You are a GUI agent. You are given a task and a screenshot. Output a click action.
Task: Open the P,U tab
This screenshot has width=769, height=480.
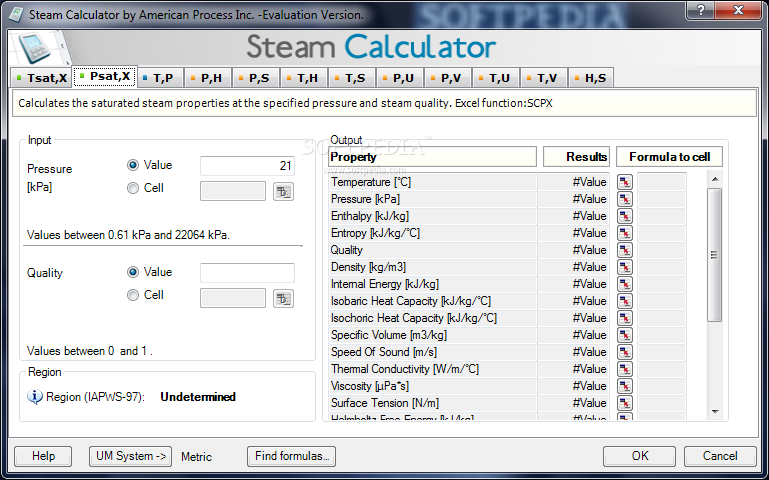(401, 78)
